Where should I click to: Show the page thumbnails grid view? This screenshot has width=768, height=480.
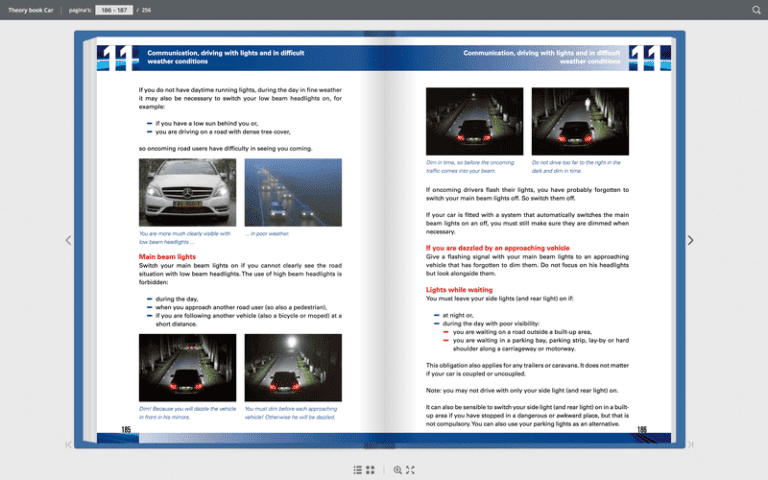[370, 469]
